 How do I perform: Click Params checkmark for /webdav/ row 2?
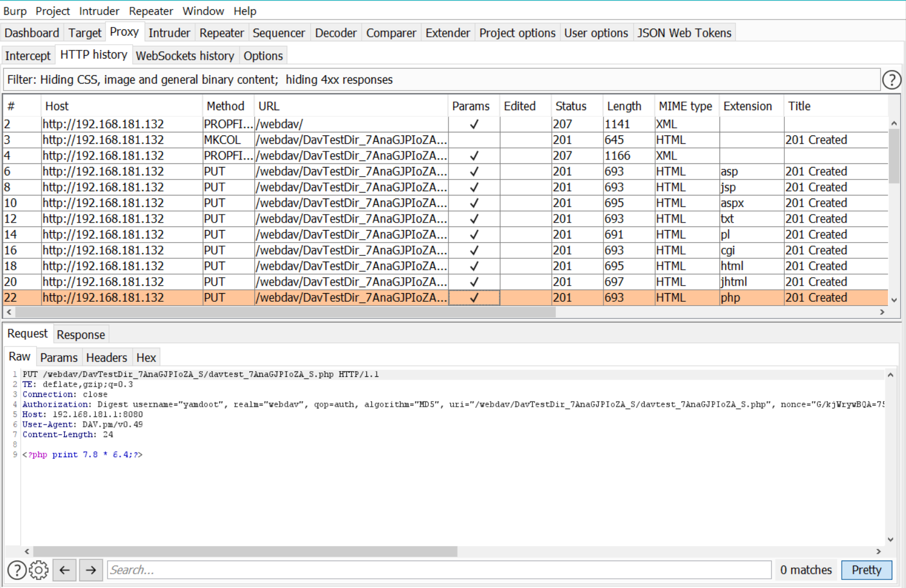click(x=474, y=124)
